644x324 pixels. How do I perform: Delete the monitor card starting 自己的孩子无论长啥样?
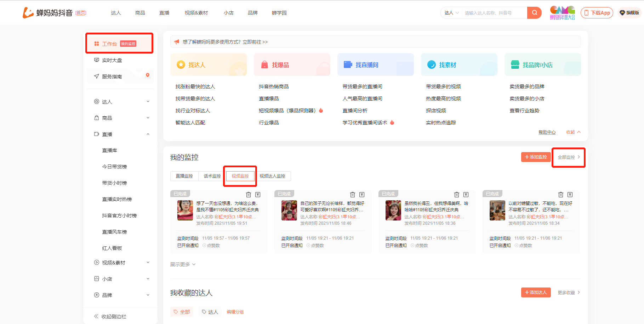(x=353, y=195)
